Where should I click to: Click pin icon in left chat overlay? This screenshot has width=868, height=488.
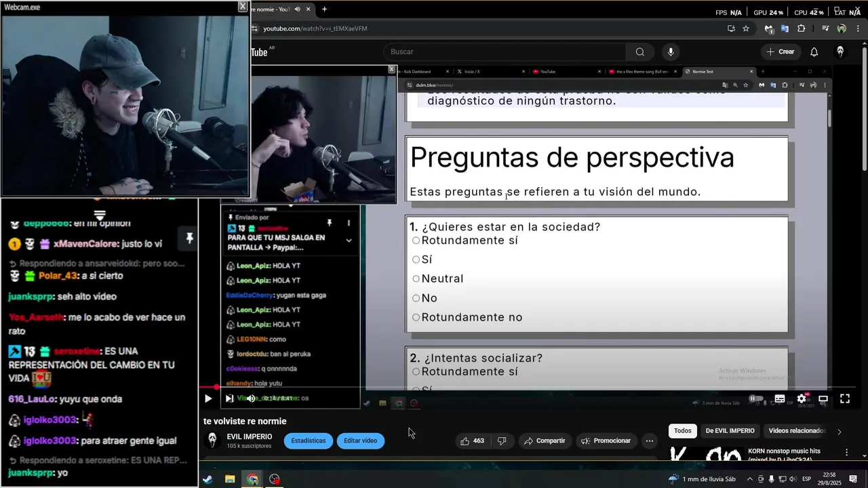189,238
